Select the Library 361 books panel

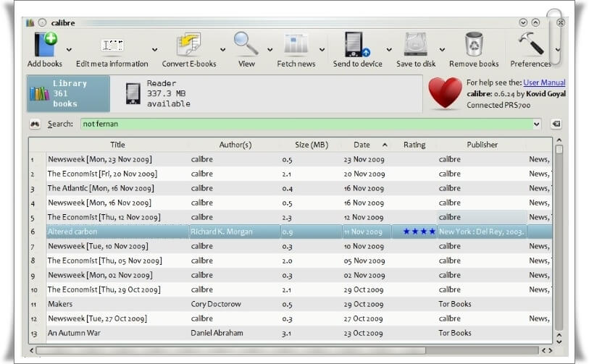coord(68,93)
